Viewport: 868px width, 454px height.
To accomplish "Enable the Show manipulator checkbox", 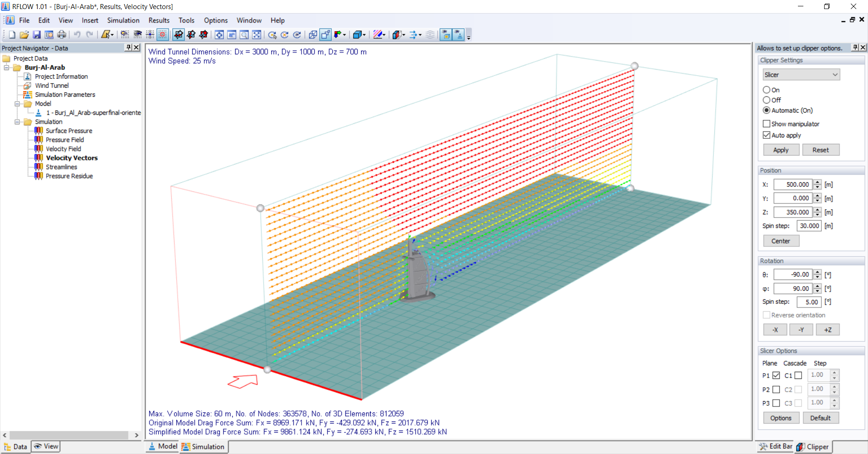I will [766, 124].
